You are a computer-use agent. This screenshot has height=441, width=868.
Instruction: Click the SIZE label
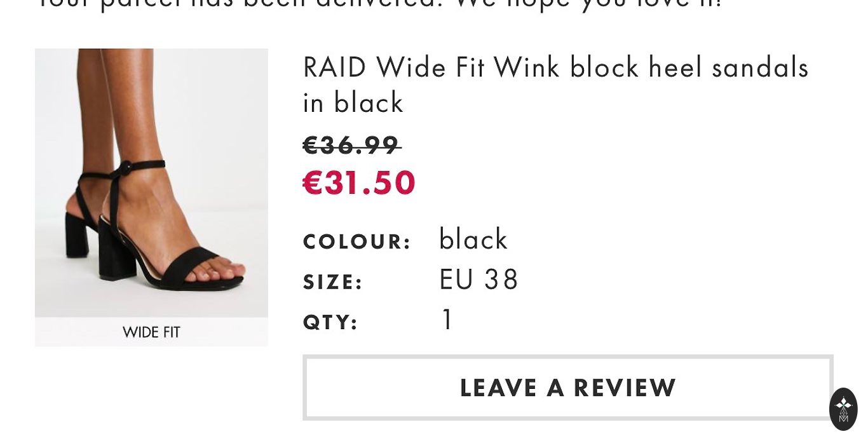(x=333, y=282)
